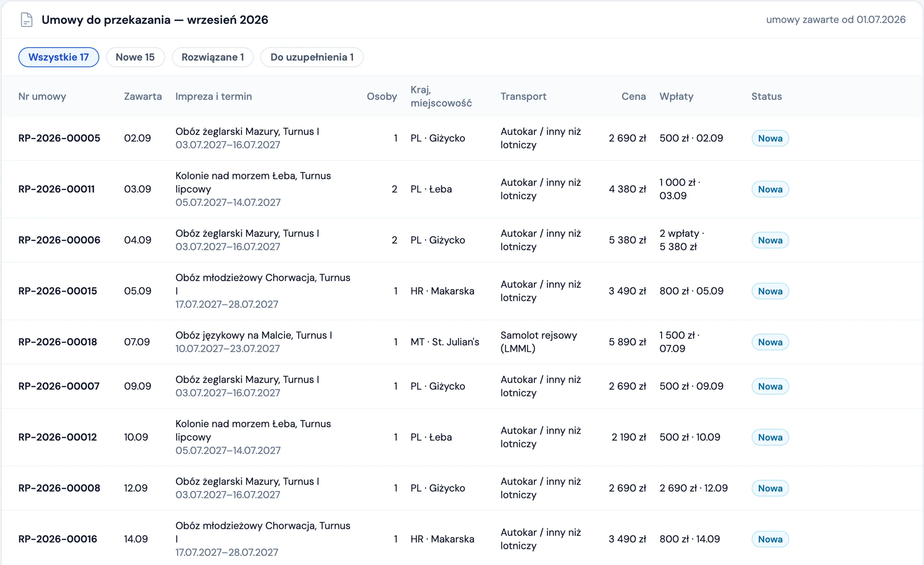Select contract RP-2026-00016
Image resolution: width=924 pixels, height=565 pixels.
[x=58, y=539]
